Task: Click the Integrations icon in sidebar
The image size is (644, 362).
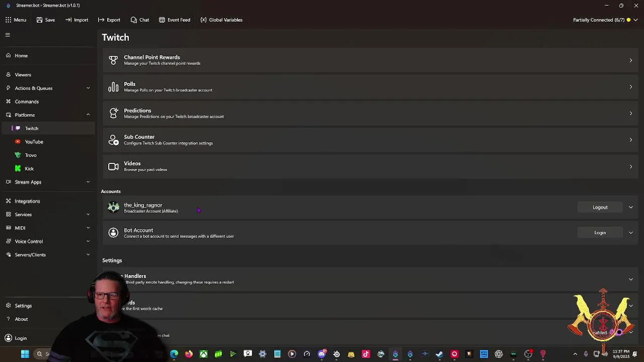Action: coord(8,201)
